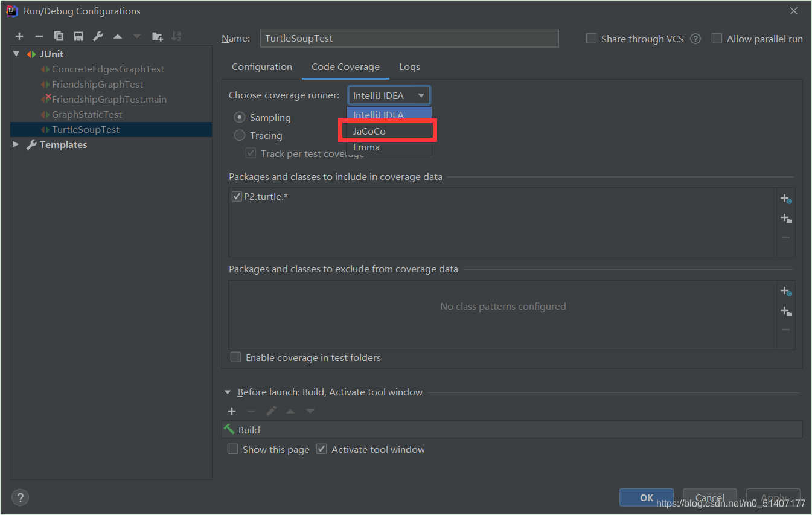
Task: Move configuration down in toolbar
Action: pyautogui.click(x=137, y=37)
